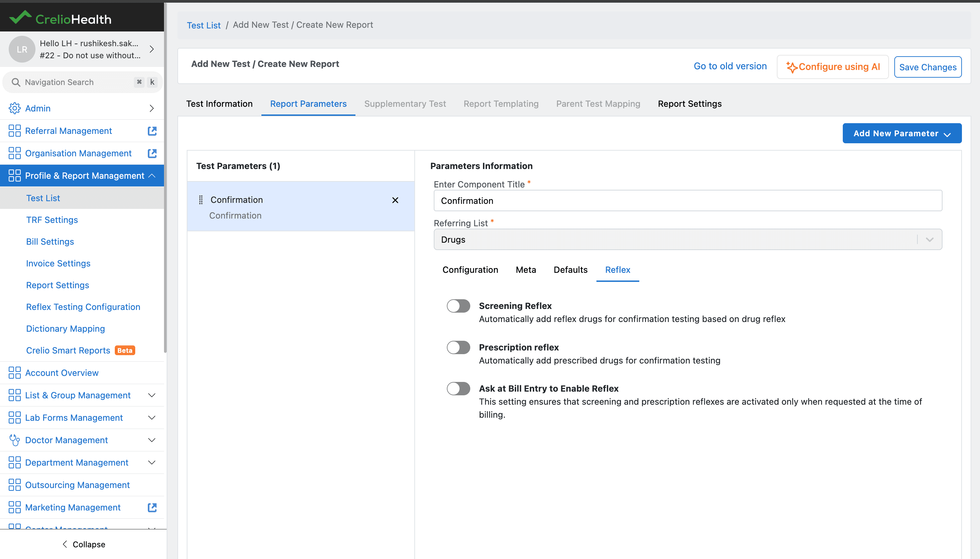980x559 pixels.
Task: Click the List & Group Management icon
Action: click(15, 395)
